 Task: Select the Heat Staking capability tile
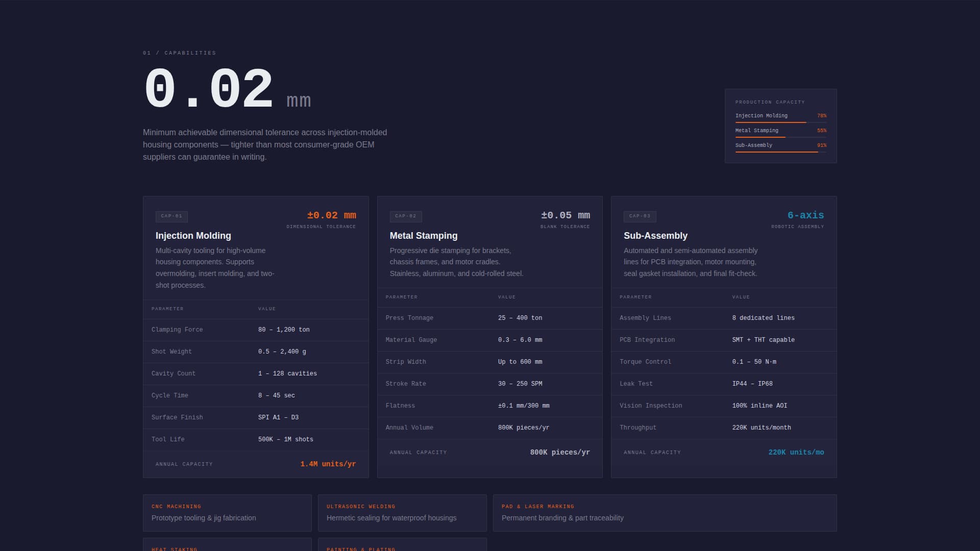pyautogui.click(x=227, y=547)
